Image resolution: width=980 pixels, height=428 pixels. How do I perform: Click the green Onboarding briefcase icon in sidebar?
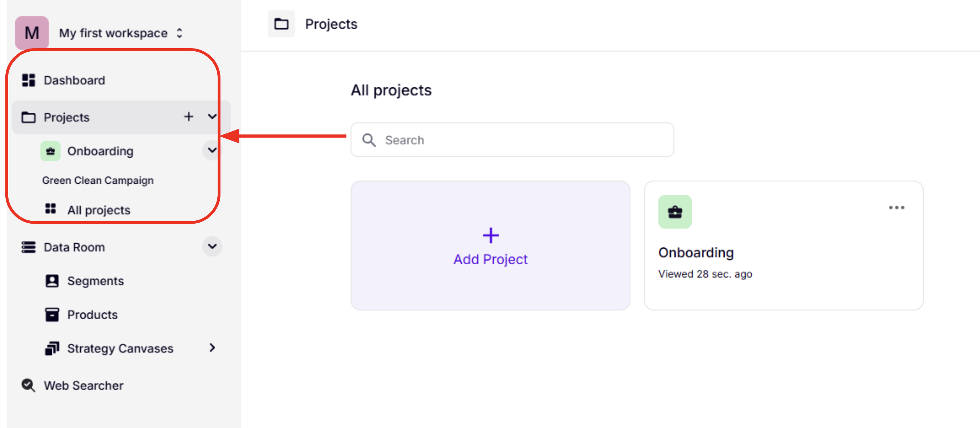pos(50,152)
